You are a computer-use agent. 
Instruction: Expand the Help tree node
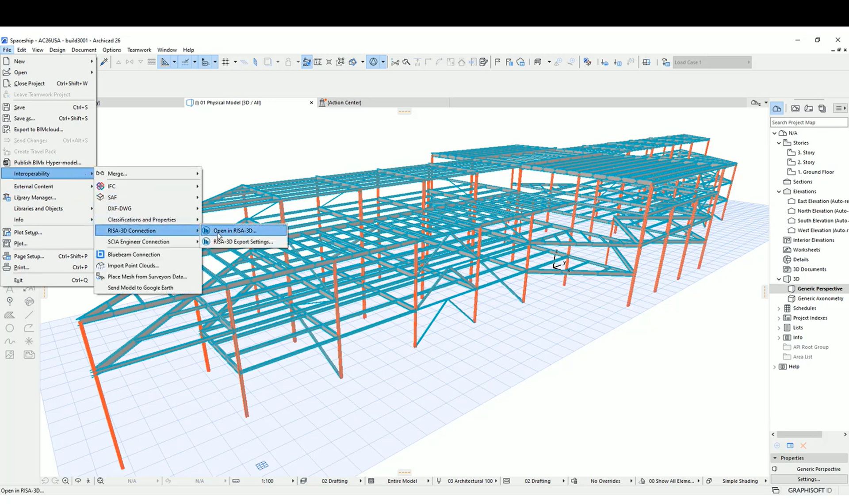point(774,367)
